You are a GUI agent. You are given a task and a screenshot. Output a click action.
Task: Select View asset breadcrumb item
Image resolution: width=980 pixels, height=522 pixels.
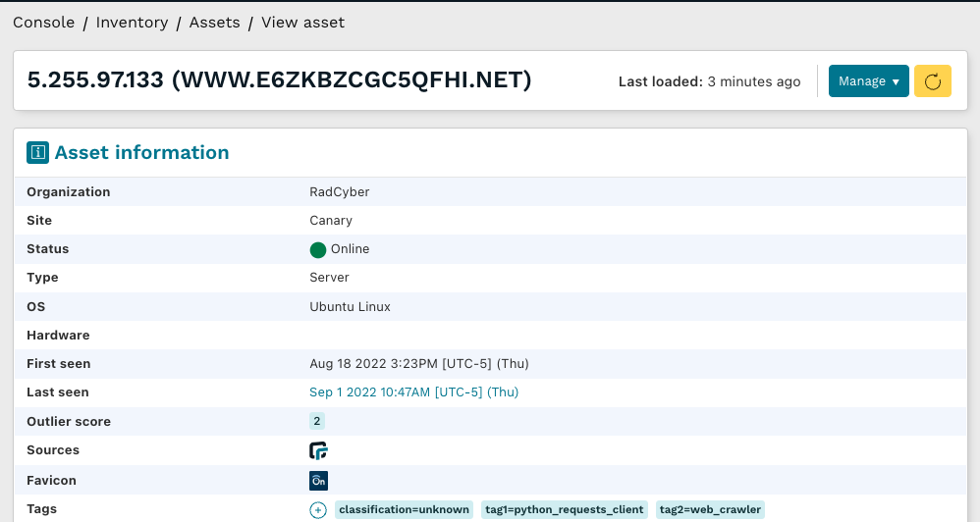pyautogui.click(x=302, y=23)
